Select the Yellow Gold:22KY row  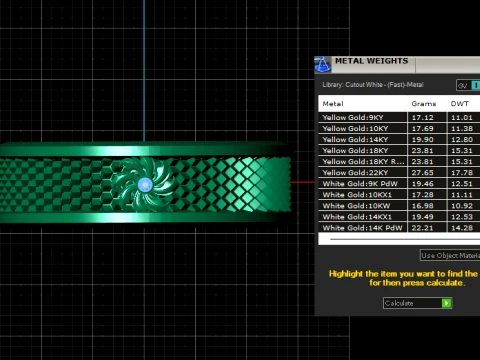399,173
